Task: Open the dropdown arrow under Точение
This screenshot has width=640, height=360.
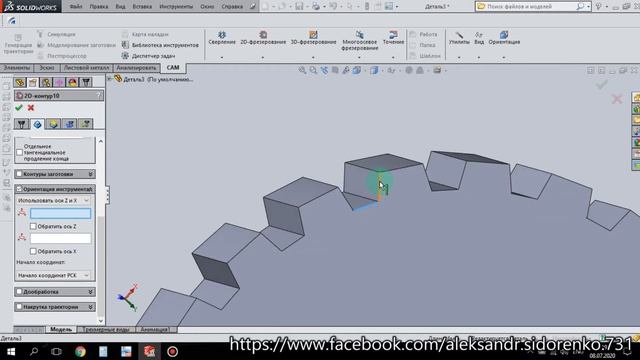Action: [393, 58]
